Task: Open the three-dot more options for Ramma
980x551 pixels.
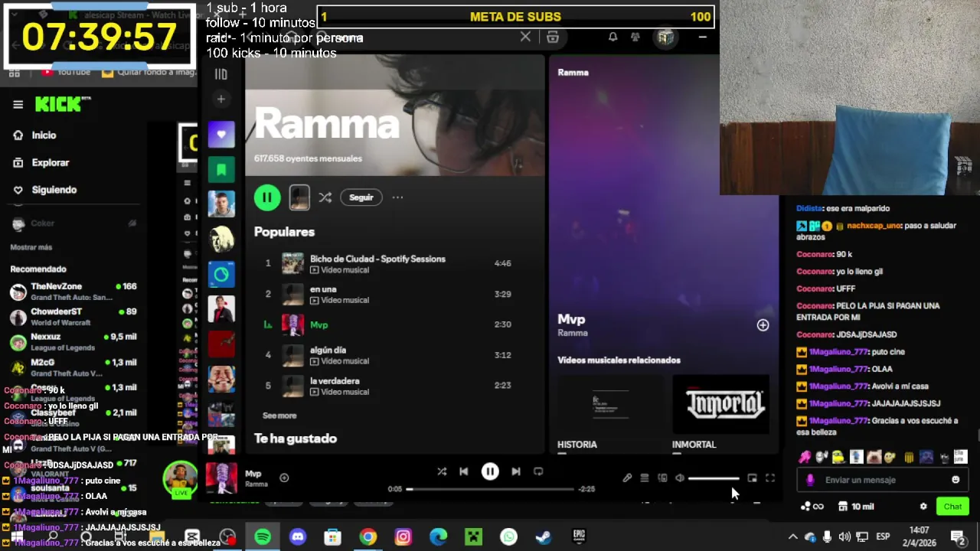Action: pos(397,197)
